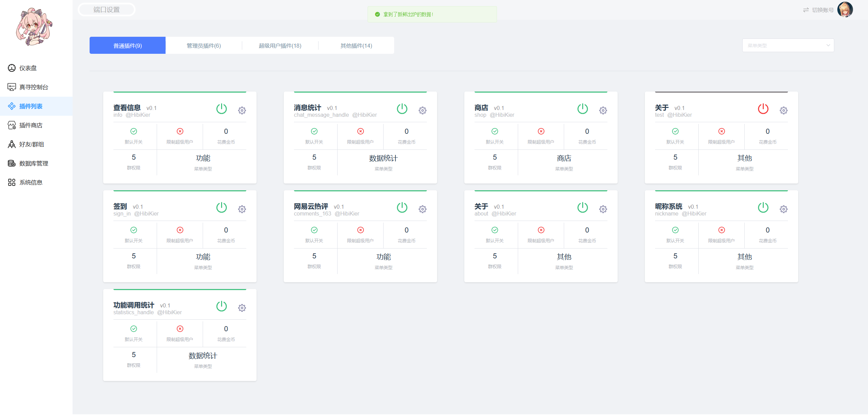Expand the 菜单类型 dropdown filter
Viewport: 868px width, 415px height.
coord(788,46)
